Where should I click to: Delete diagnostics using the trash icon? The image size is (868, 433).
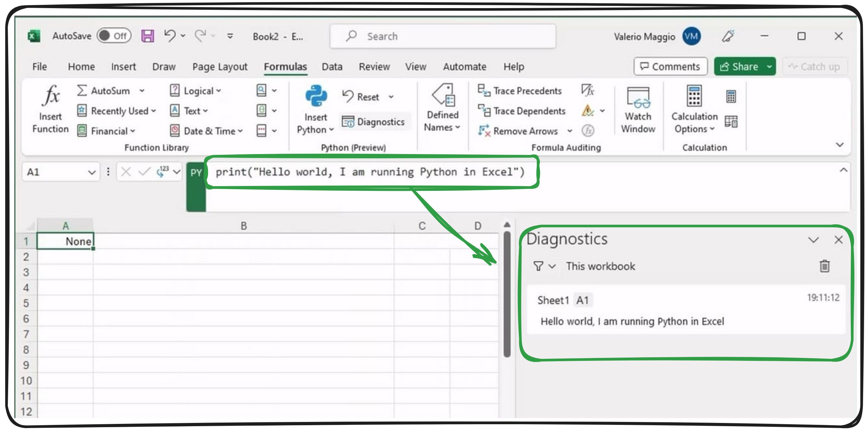tap(824, 266)
